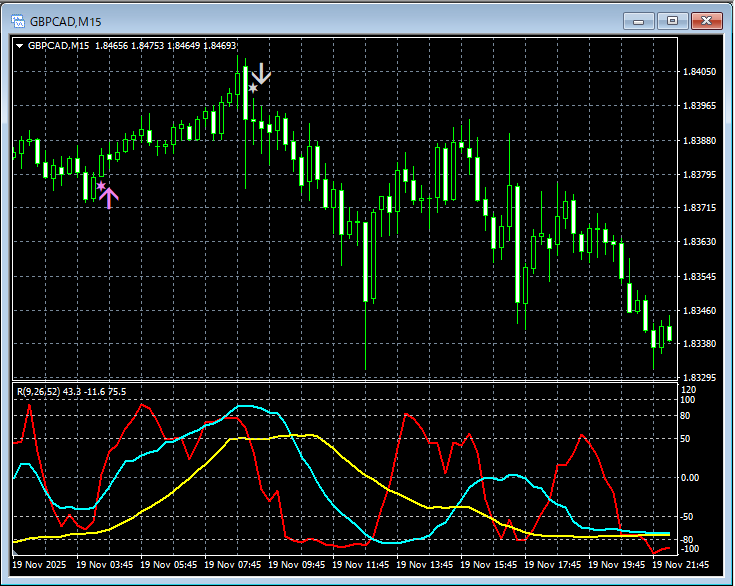Click the 19 Nov 2025 time label
Image resolution: width=735 pixels, height=586 pixels.
click(x=39, y=564)
